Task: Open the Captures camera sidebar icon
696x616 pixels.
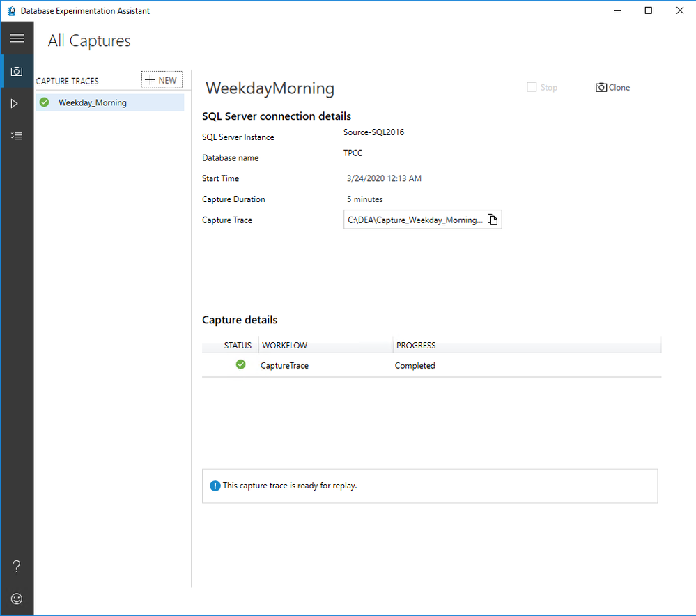Action: click(x=17, y=72)
